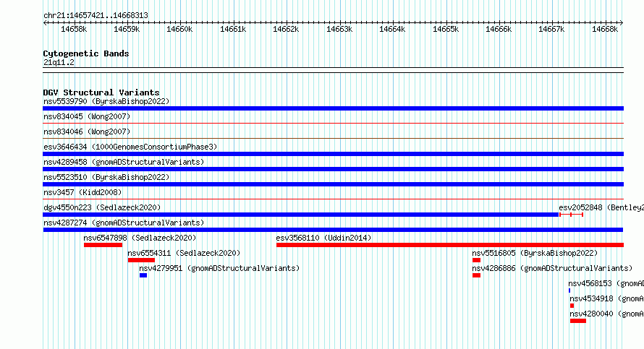Open the nsv3457 (Kidd2008) label
Image resolution: width=644 pixels, height=349 pixels.
pyautogui.click(x=82, y=192)
